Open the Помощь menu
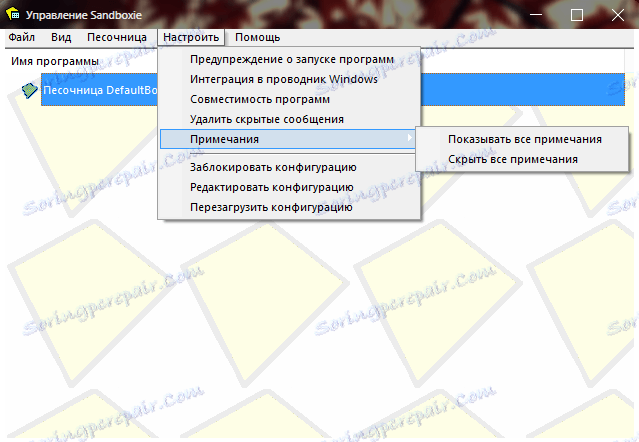639x442 pixels. click(x=258, y=37)
